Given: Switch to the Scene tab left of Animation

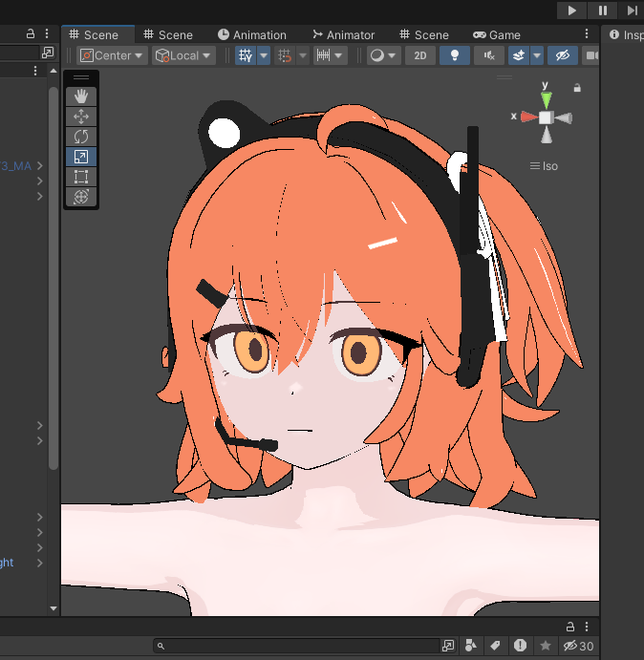Looking at the screenshot, I should (168, 35).
